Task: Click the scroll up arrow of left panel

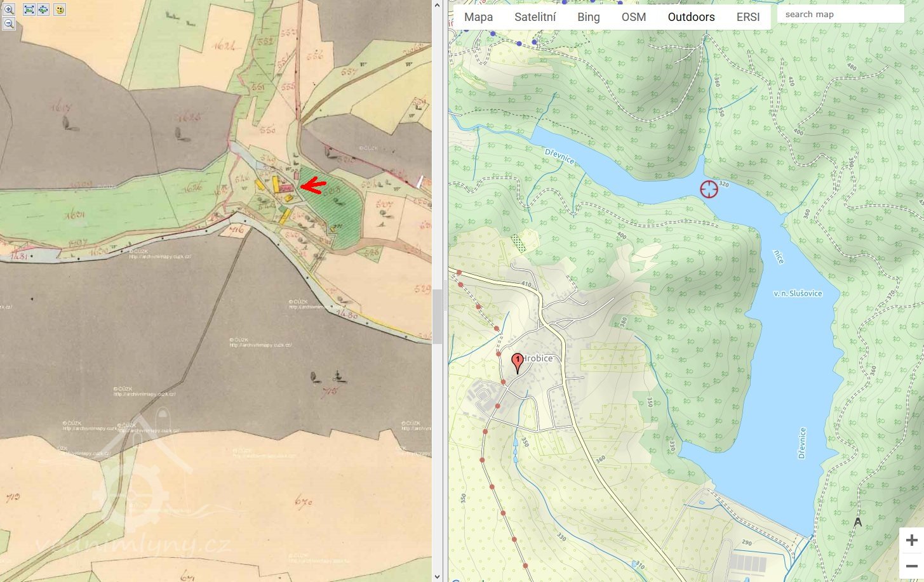Action: tap(437, 5)
